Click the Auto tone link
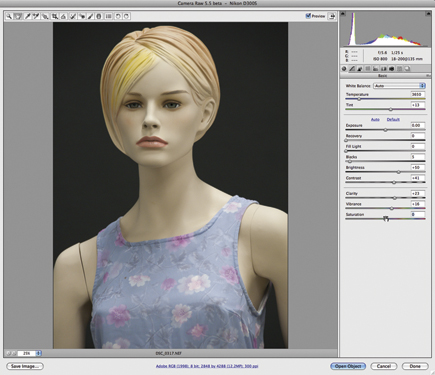 [375, 119]
